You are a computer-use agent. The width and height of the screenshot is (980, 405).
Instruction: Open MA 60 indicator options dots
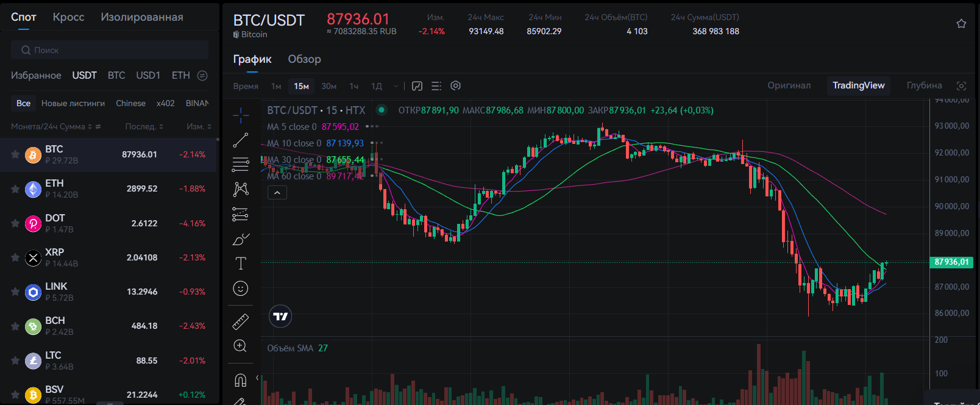[377, 176]
